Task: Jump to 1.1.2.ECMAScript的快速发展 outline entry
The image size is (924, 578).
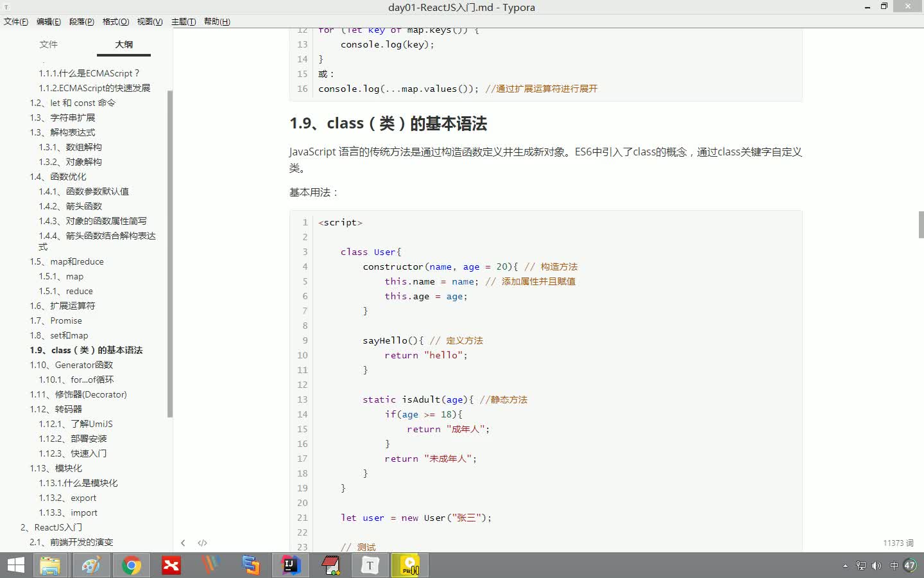Action: click(94, 88)
